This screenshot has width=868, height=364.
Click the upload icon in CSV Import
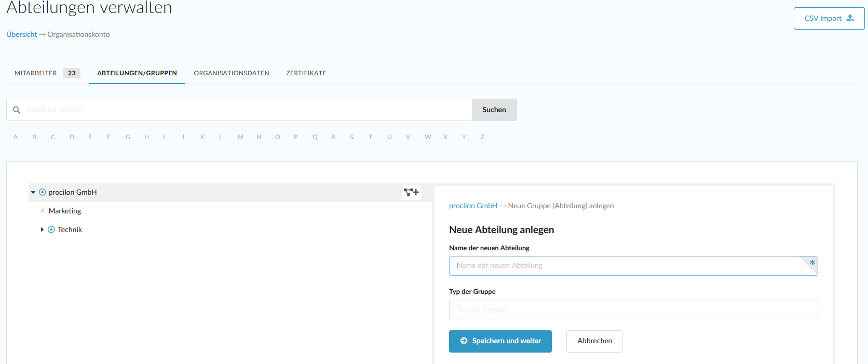tap(850, 18)
